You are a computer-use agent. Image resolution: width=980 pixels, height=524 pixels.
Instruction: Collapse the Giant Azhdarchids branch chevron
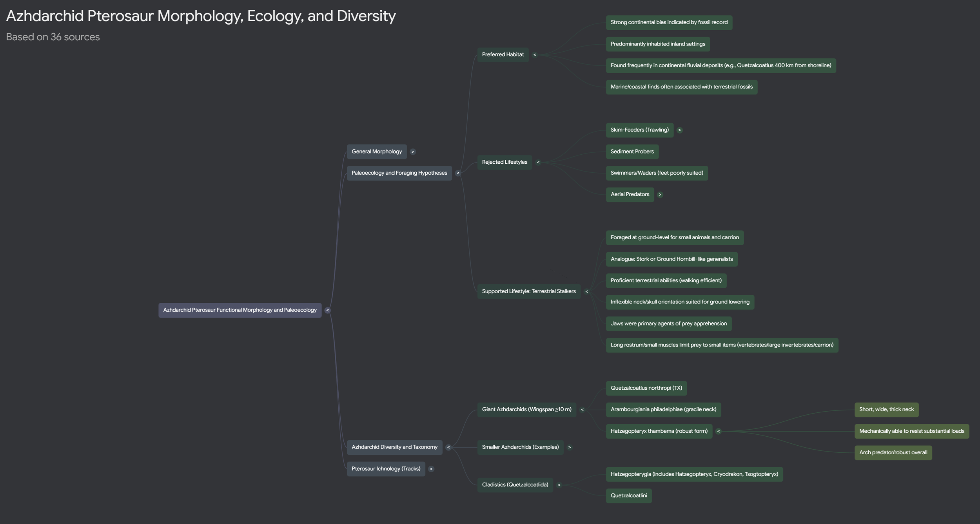tap(582, 410)
